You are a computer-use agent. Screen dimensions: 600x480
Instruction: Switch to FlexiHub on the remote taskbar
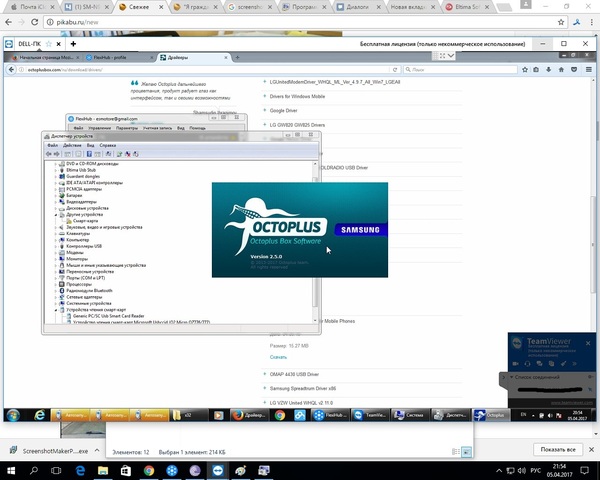[x=329, y=415]
